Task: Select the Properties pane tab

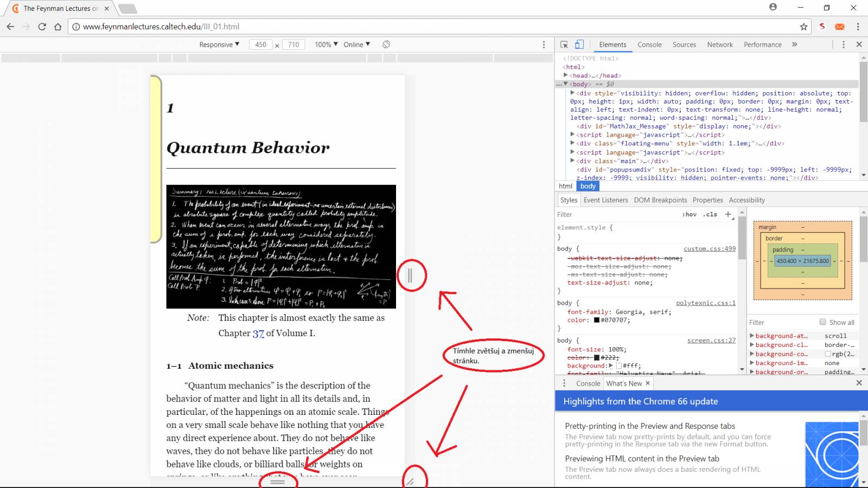Action: 707,200
